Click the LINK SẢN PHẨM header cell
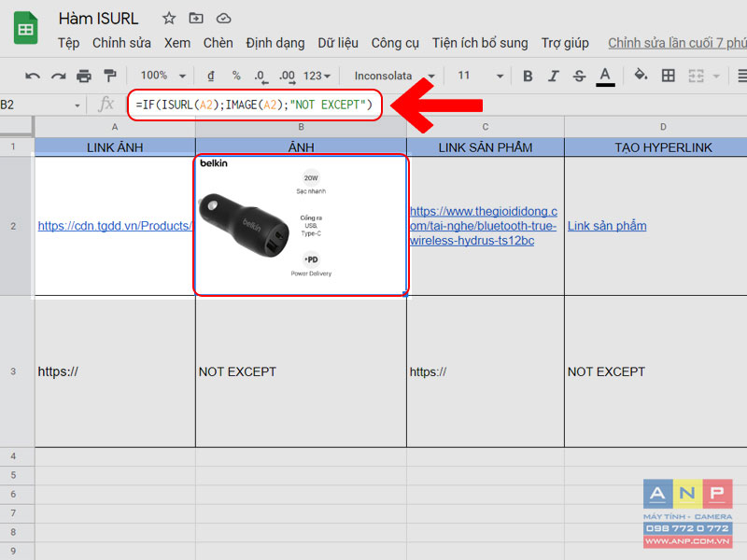The height and width of the screenshot is (560, 747). click(x=486, y=147)
